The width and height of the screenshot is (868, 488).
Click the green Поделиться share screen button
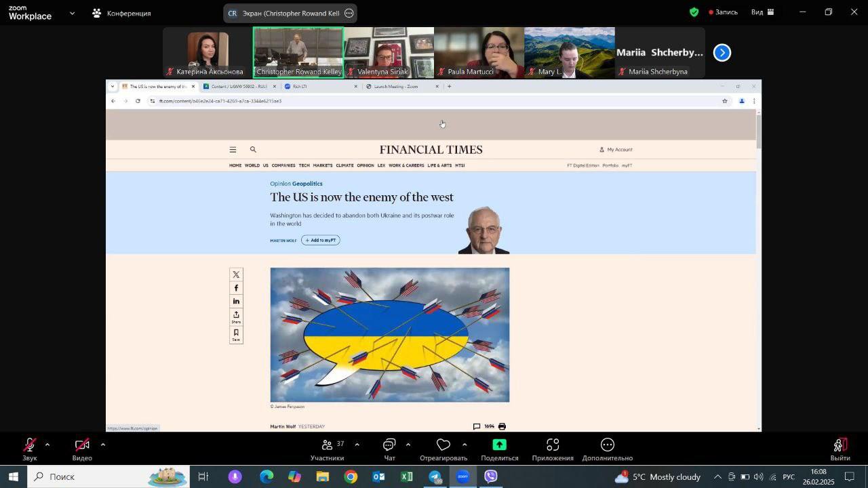pyautogui.click(x=500, y=449)
